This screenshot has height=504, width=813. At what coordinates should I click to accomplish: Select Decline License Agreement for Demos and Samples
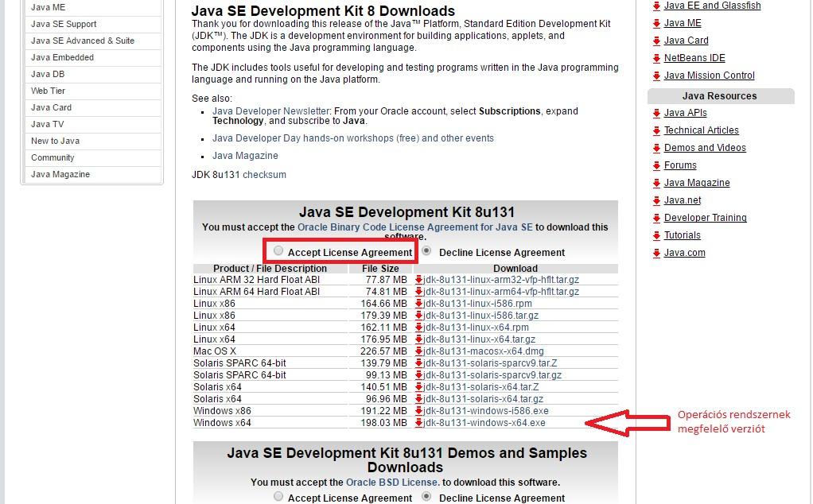(x=426, y=496)
